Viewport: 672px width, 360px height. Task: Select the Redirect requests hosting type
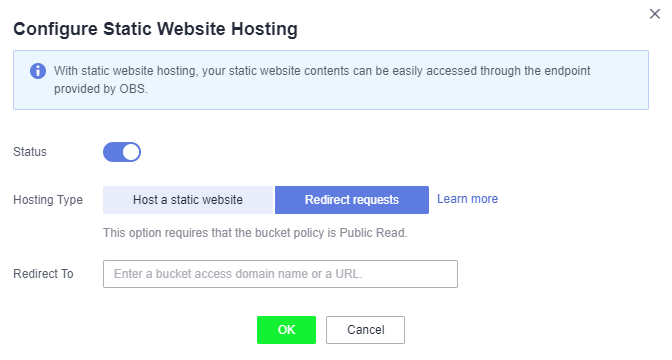coord(352,200)
